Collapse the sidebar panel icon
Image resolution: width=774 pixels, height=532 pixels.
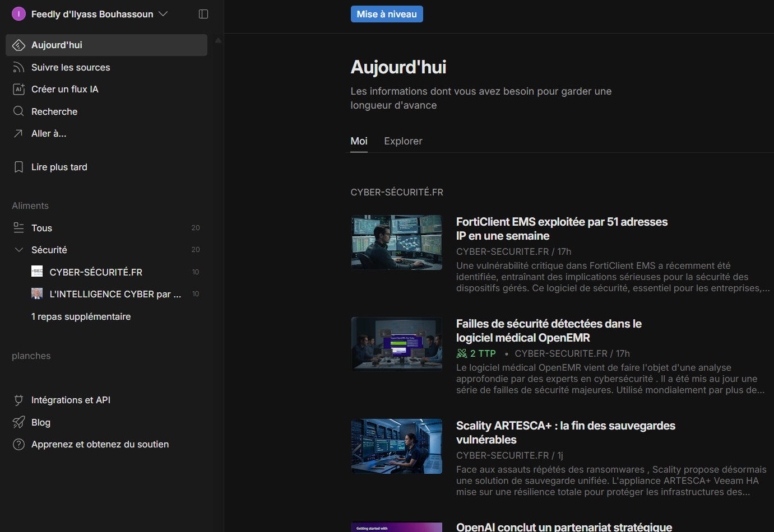(x=203, y=14)
